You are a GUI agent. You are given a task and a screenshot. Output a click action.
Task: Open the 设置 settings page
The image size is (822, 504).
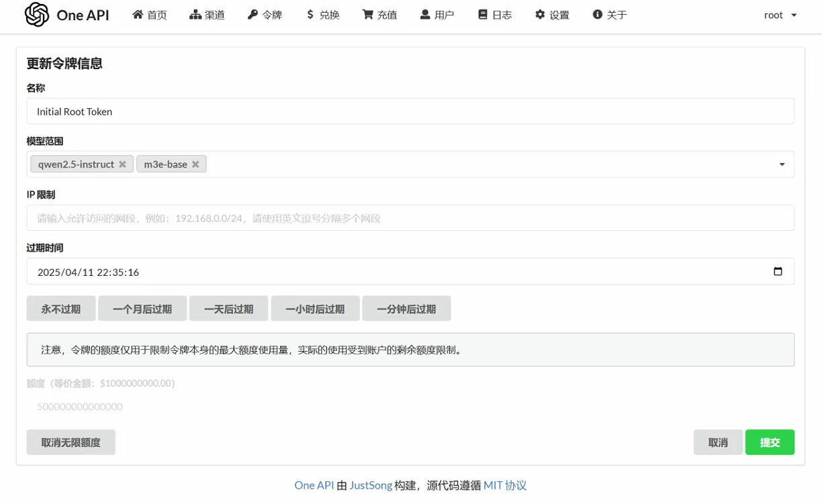point(552,15)
